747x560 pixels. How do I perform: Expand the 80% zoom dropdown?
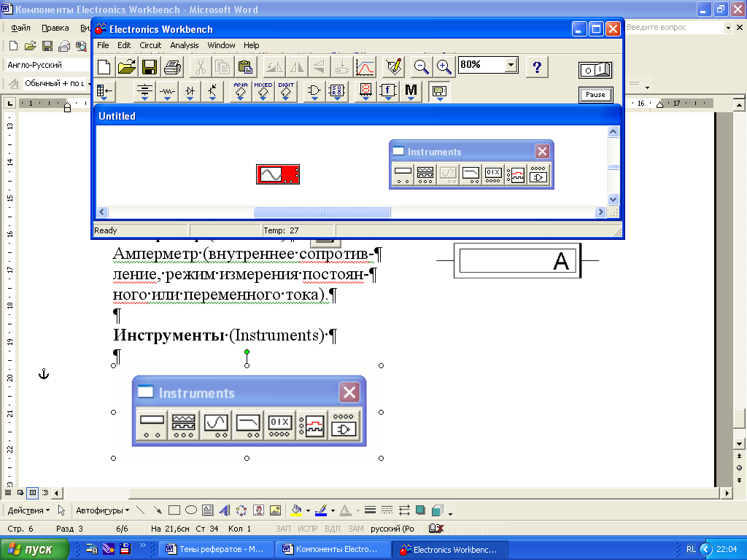tap(511, 64)
